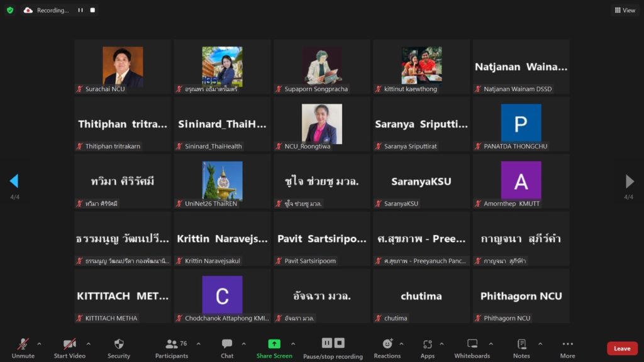
Task: Open the Apps menu item
Action: (428, 344)
